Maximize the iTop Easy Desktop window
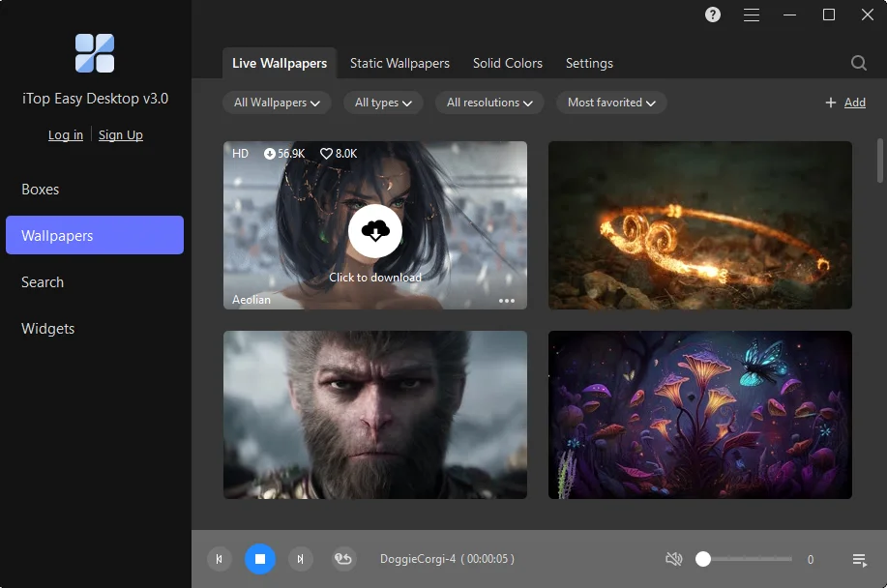 tap(829, 15)
